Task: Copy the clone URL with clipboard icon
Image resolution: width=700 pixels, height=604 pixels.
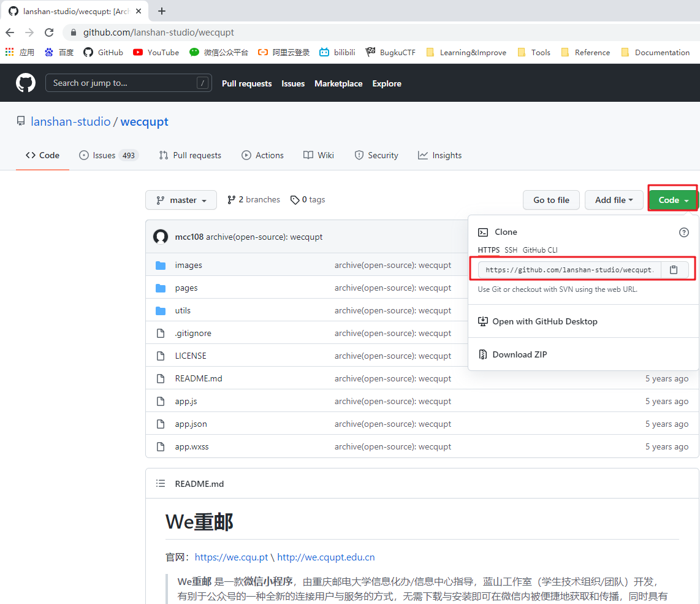Action: (x=674, y=269)
